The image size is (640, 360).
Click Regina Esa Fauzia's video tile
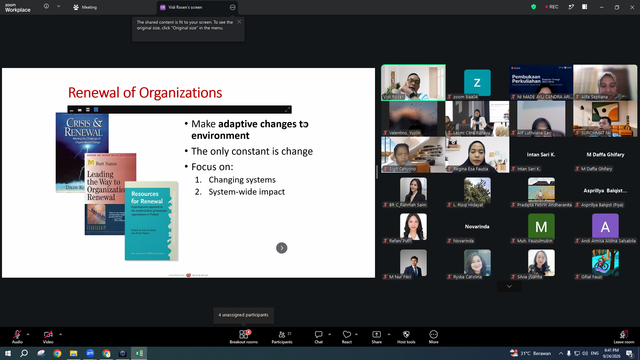tap(477, 154)
